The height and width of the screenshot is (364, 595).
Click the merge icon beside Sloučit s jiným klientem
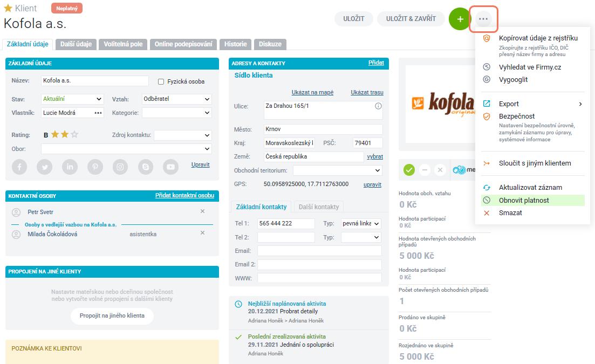487,163
